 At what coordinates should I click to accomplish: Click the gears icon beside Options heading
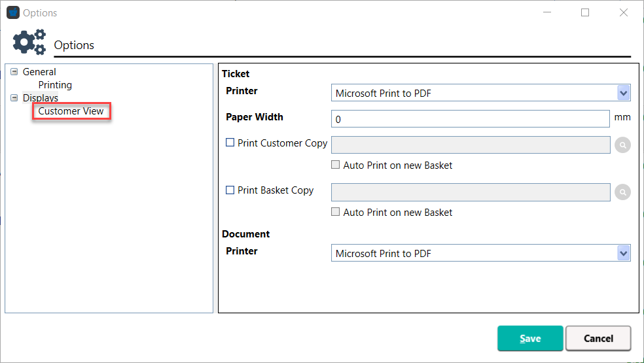pyautogui.click(x=29, y=42)
